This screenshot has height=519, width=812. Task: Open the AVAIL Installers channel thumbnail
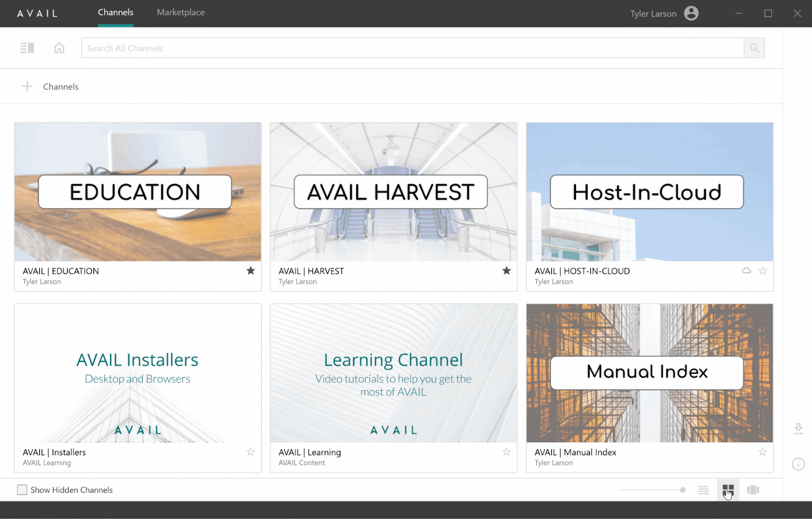(138, 373)
